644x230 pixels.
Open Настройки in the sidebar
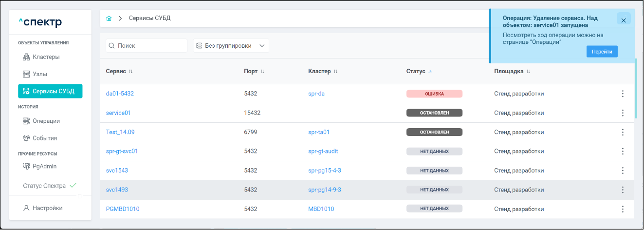tap(47, 208)
